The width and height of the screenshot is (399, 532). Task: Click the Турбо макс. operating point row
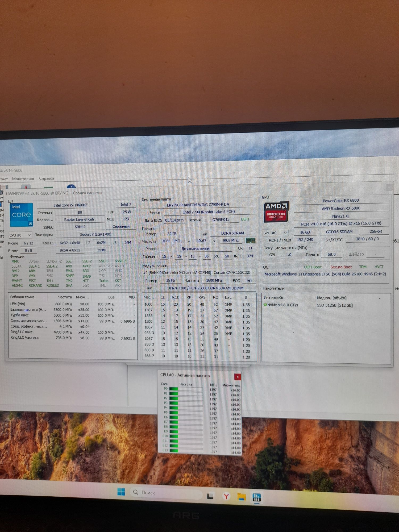[x=72, y=315]
